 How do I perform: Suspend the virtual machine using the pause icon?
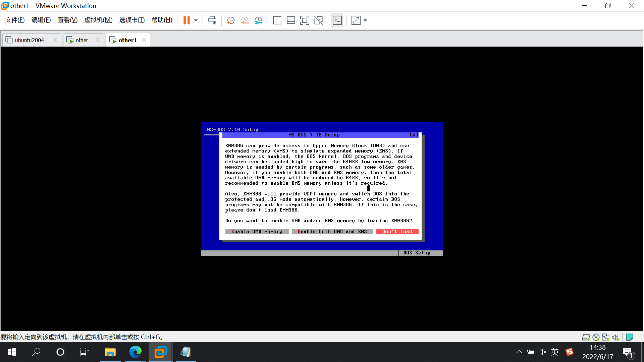(186, 20)
